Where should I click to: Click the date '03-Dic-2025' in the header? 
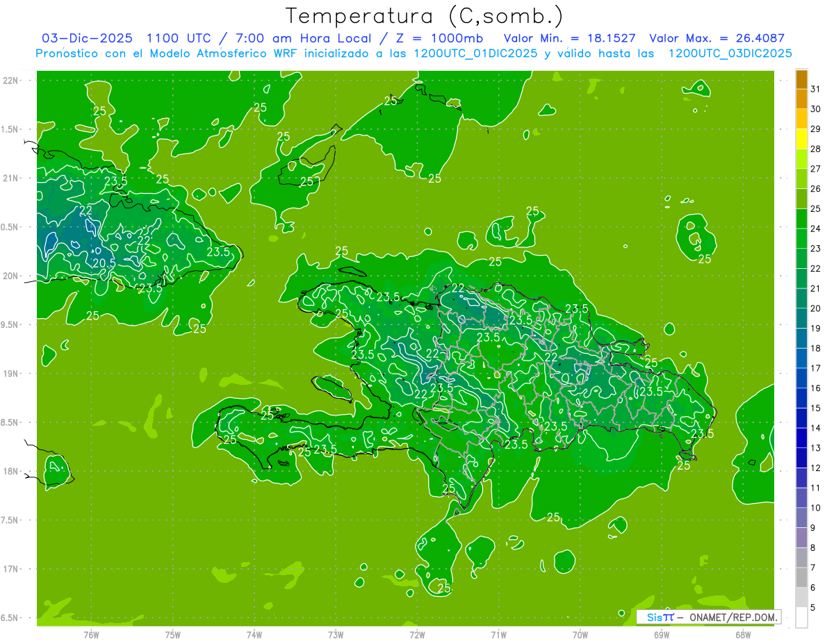[x=87, y=38]
